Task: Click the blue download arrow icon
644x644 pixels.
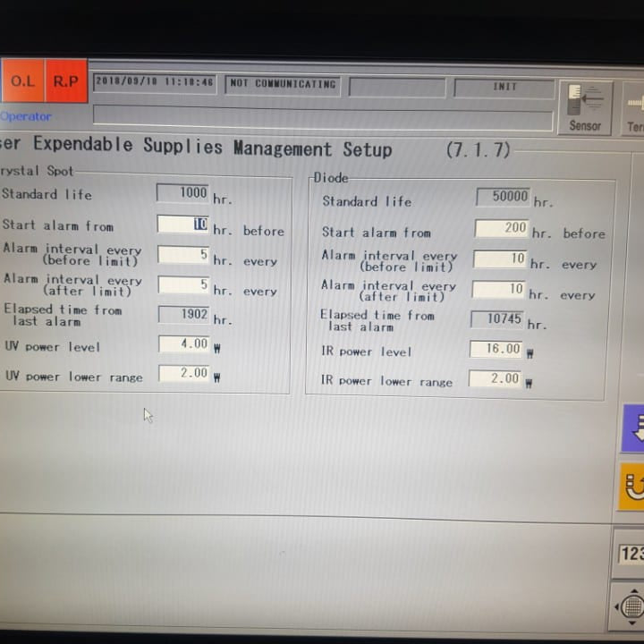Action: 634,428
